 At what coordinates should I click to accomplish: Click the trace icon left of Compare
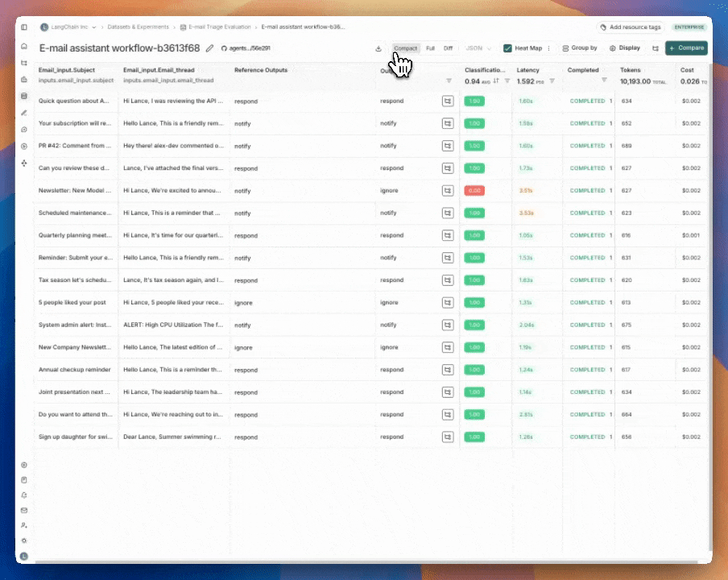tap(655, 48)
